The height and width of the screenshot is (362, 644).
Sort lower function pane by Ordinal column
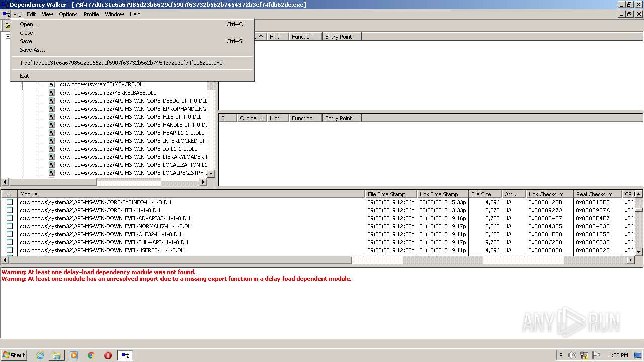(x=252, y=118)
